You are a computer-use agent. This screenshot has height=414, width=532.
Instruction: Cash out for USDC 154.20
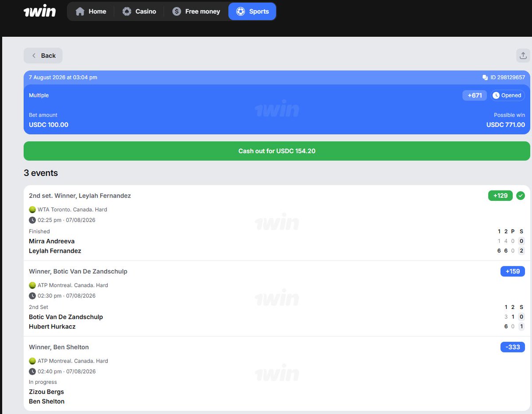coord(277,151)
